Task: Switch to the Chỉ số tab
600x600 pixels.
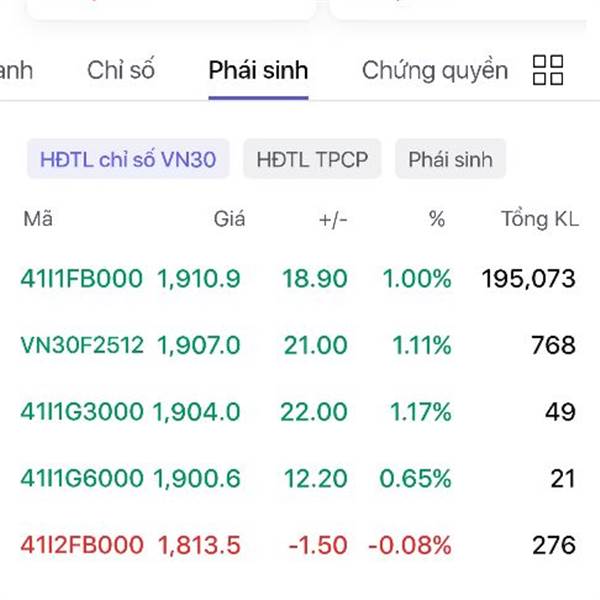Action: tap(120, 71)
